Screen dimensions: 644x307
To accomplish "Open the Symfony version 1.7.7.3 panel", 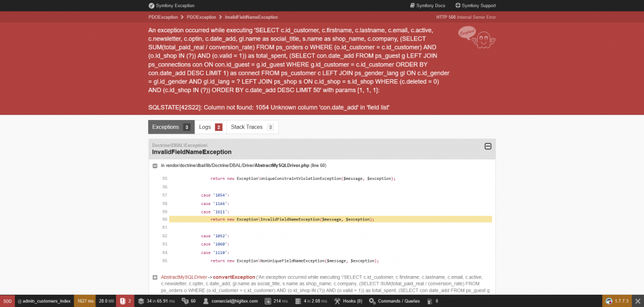I will [617, 301].
